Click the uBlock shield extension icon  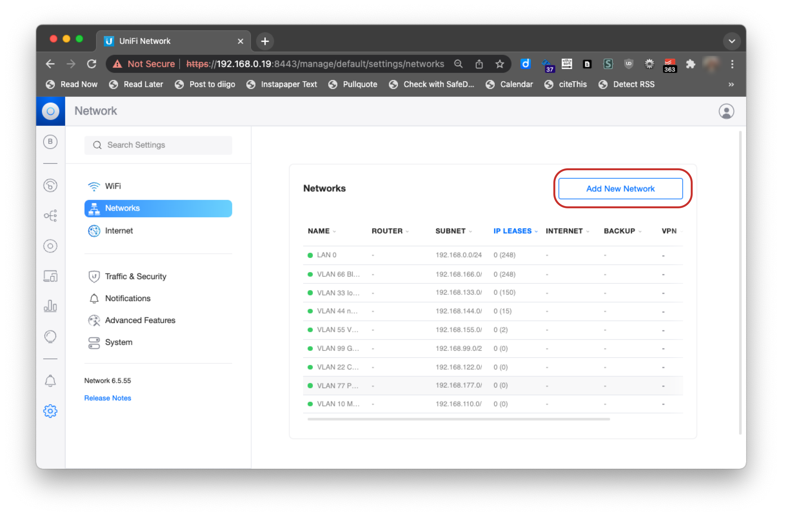(x=629, y=64)
